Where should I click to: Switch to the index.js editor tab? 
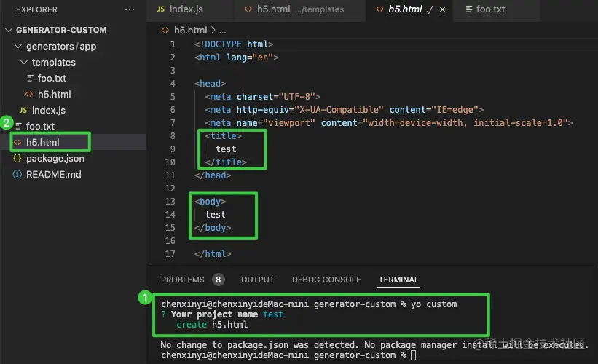pyautogui.click(x=186, y=9)
